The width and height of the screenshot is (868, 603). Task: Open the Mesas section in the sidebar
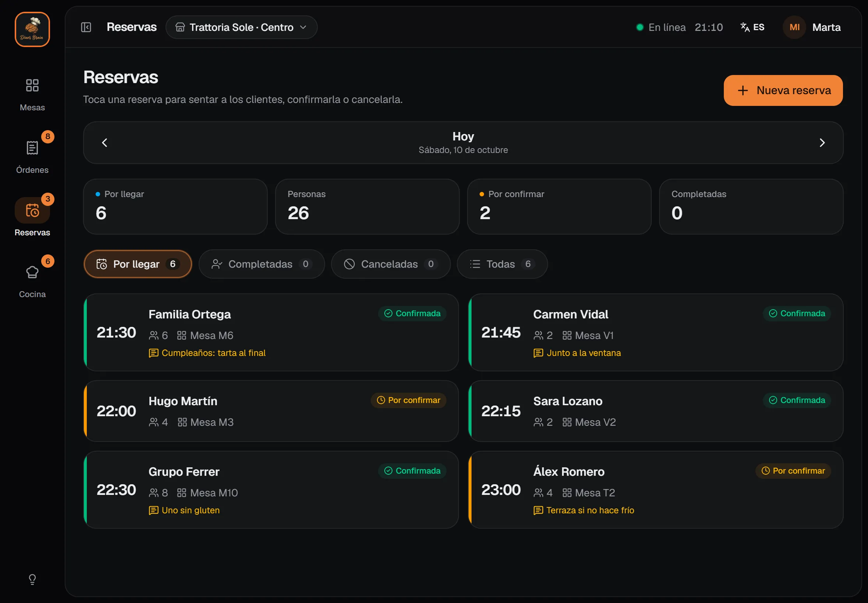tap(32, 94)
